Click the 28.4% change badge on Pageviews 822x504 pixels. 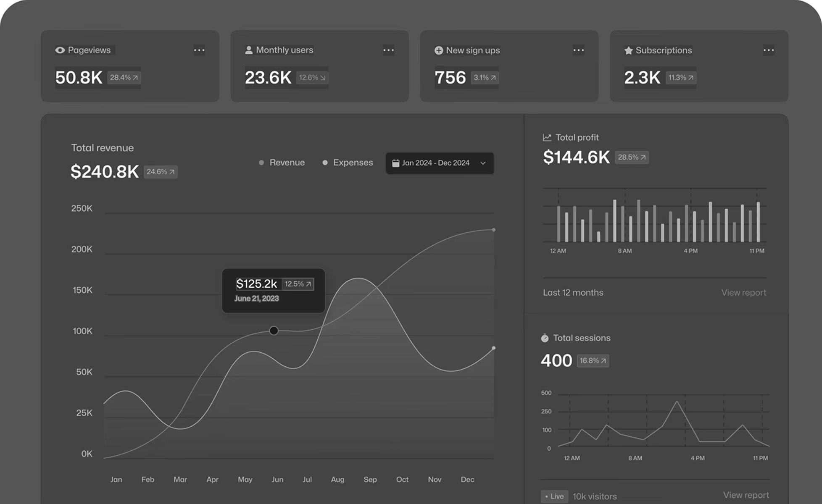[124, 78]
